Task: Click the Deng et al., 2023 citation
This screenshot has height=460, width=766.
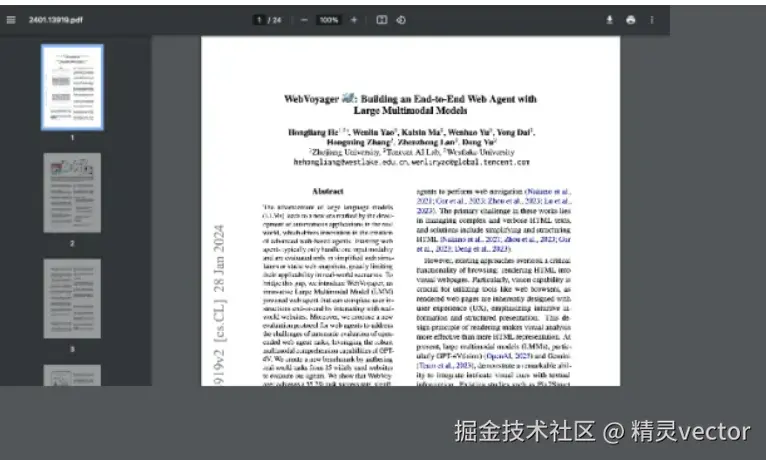Action: point(482,249)
